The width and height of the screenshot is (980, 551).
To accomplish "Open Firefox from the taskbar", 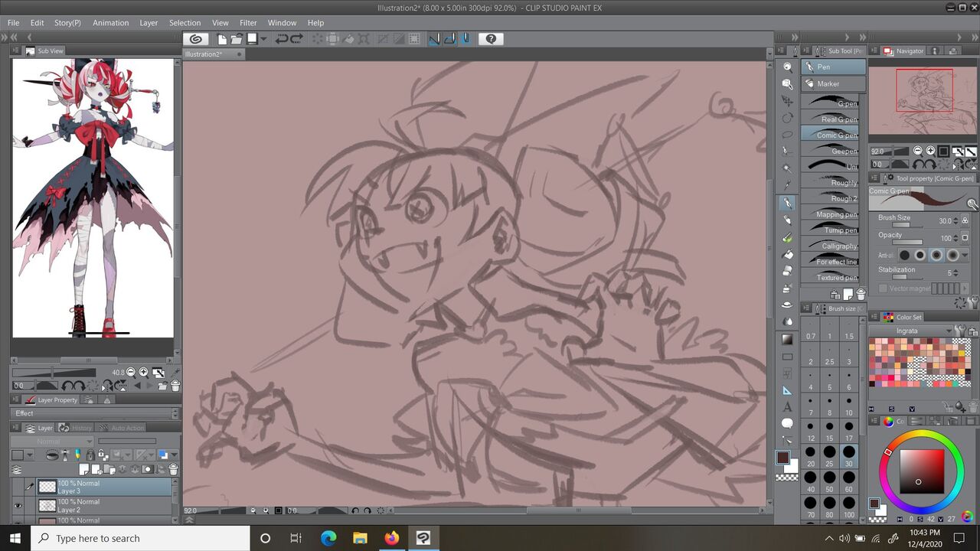I will pos(392,538).
